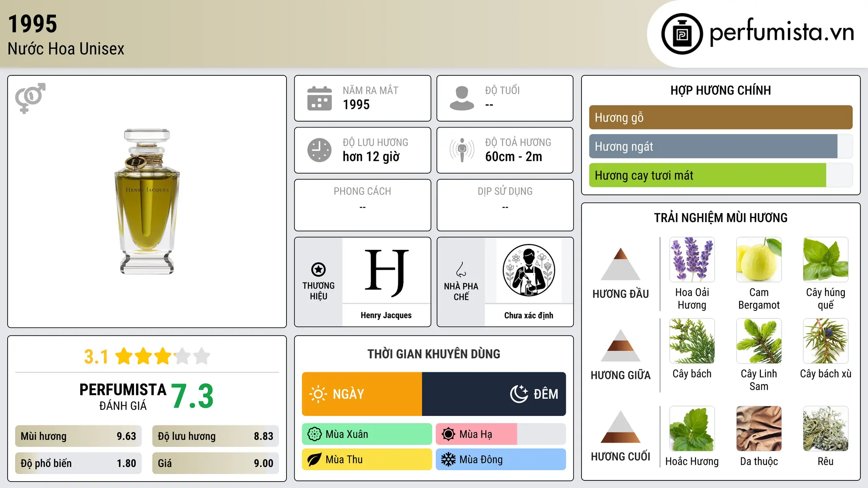Click the 1995 perfume title
Viewport: 868px width, 488px height.
pos(33,24)
